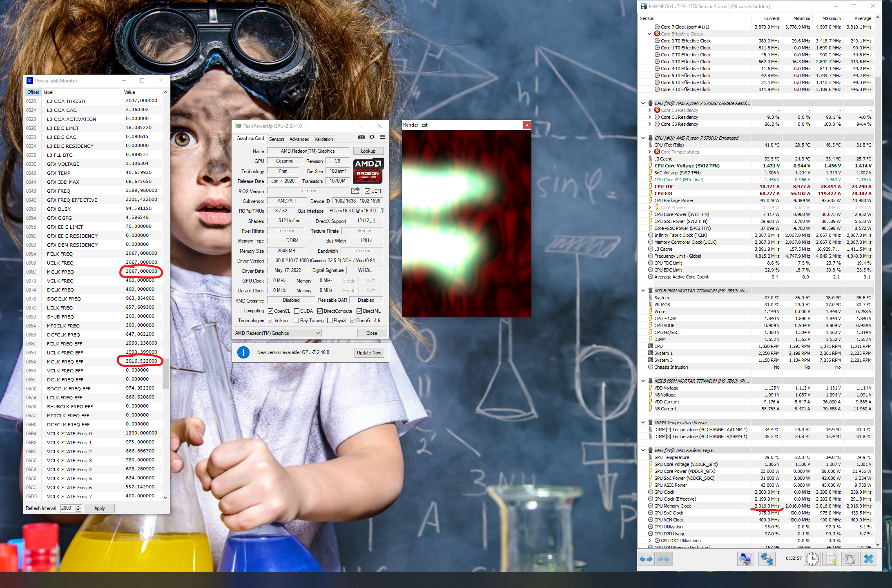Image resolution: width=892 pixels, height=588 pixels.
Task: Open AMD Radeon(TM) Graphics device dropdown
Action: [278, 333]
